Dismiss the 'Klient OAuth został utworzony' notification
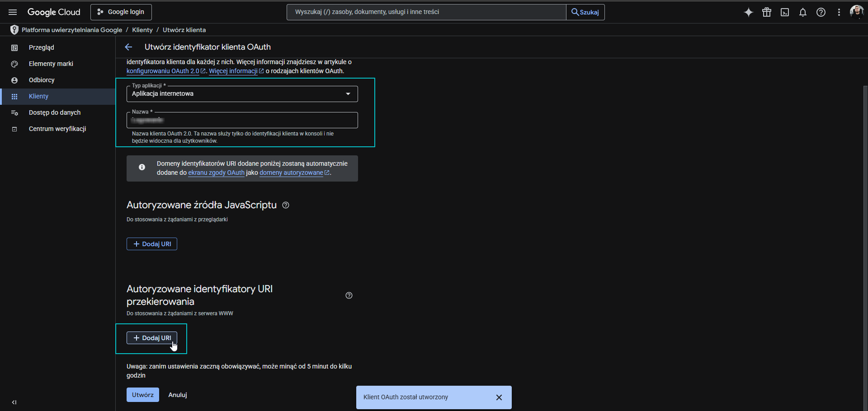Viewport: 868px width, 411px height. point(499,397)
